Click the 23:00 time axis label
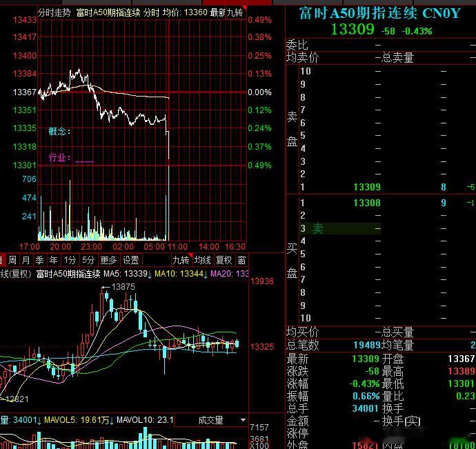This screenshot has height=449, width=476. pos(91,246)
